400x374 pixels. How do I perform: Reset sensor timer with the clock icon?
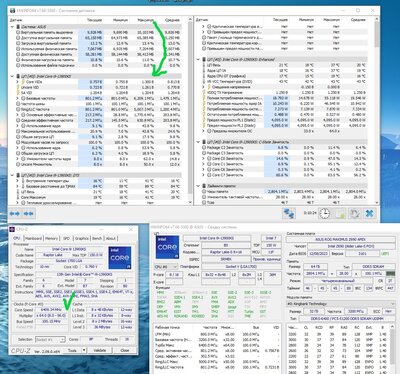tap(324, 213)
